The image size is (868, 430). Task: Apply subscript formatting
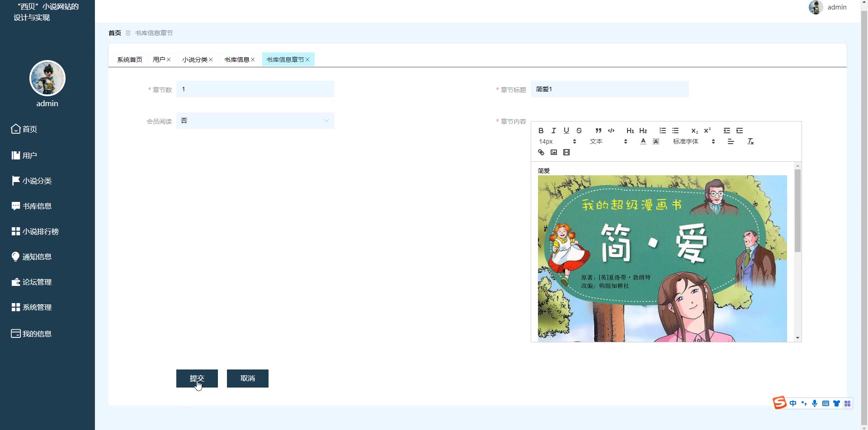point(694,131)
